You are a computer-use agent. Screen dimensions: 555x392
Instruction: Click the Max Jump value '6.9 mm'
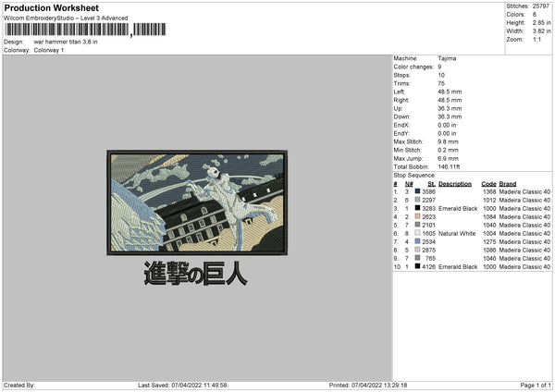point(448,158)
